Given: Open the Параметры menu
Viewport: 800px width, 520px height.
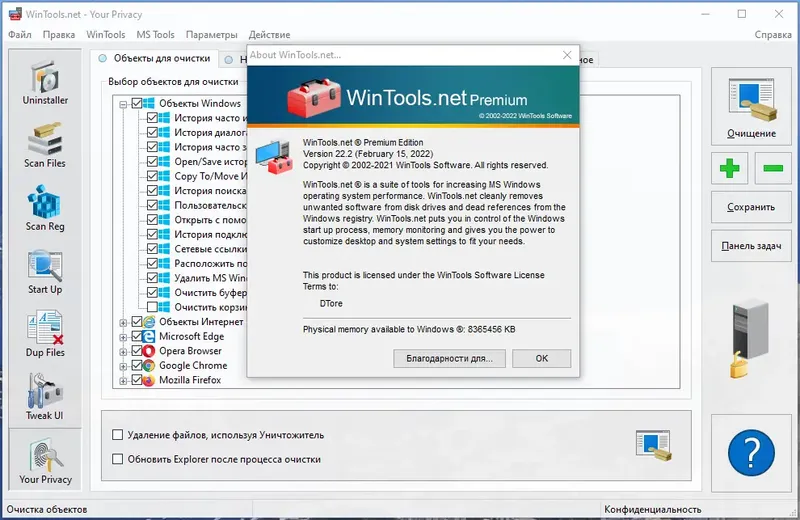Looking at the screenshot, I should 211,35.
